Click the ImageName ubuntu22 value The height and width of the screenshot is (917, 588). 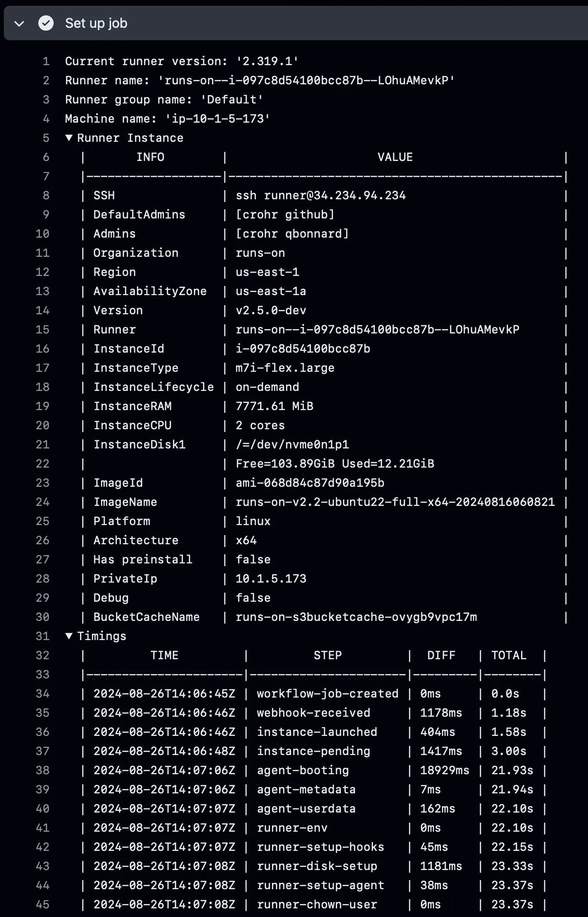coord(395,502)
